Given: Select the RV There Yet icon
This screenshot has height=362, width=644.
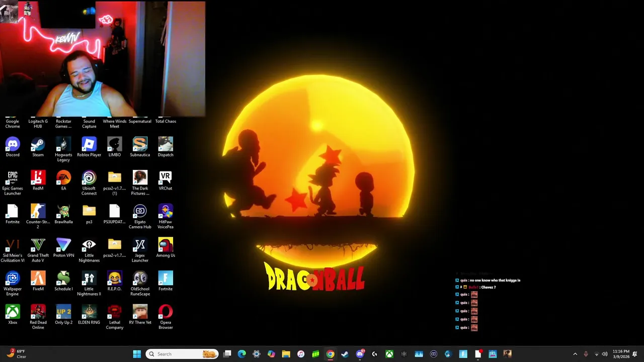Looking at the screenshot, I should coord(140,315).
